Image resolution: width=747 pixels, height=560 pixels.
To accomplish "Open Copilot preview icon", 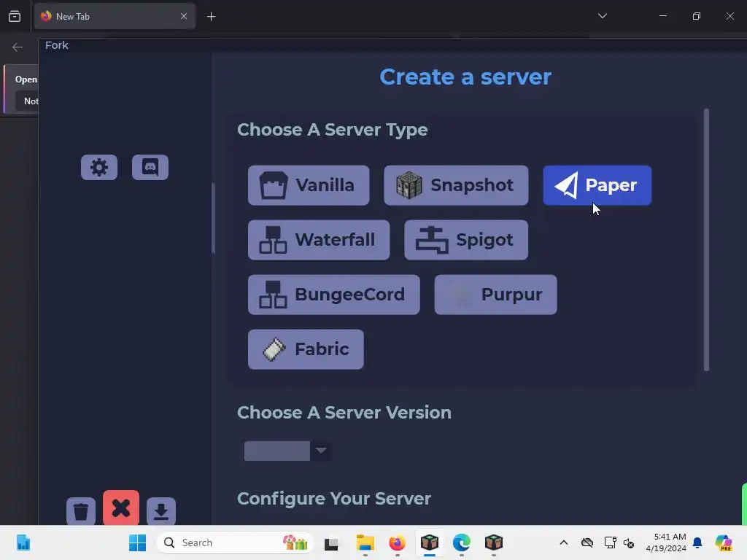I will [724, 542].
